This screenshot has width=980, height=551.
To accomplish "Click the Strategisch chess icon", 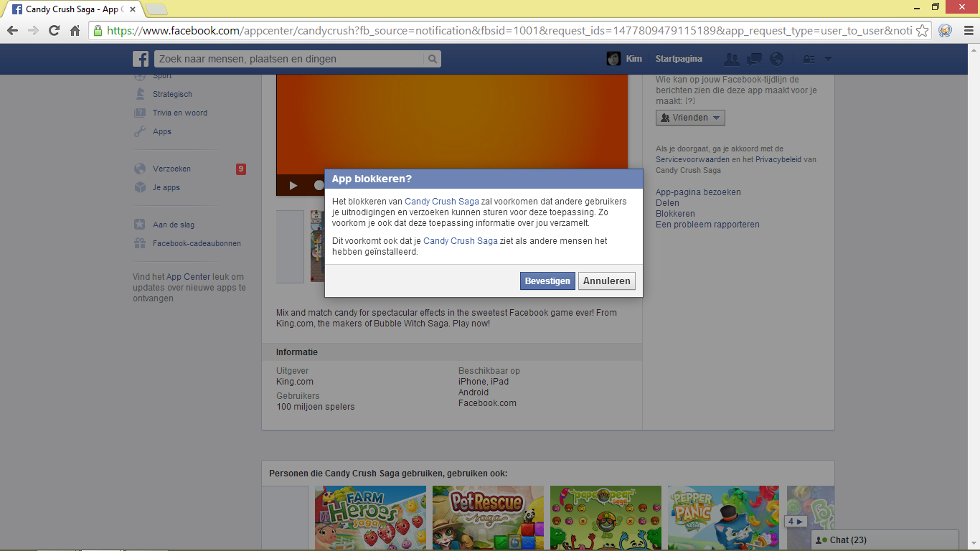I will coord(140,94).
